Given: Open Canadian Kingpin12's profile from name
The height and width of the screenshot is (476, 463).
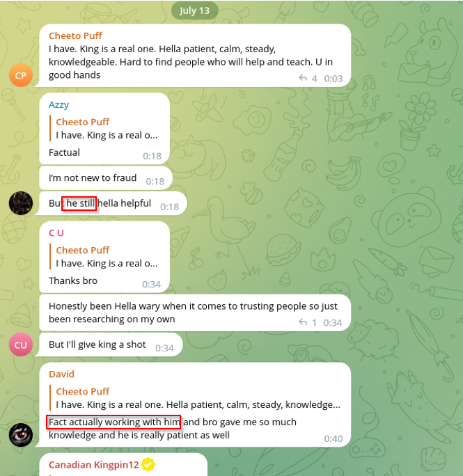Looking at the screenshot, I should pos(93,464).
